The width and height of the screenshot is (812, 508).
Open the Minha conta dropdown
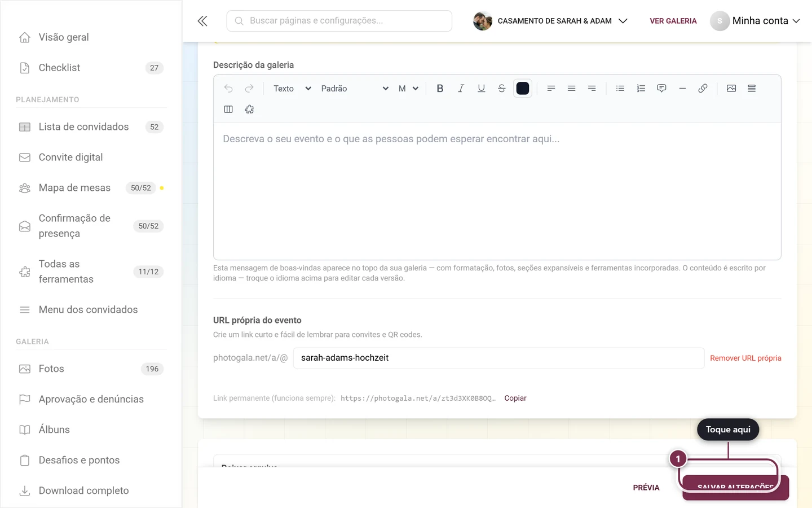(x=755, y=21)
